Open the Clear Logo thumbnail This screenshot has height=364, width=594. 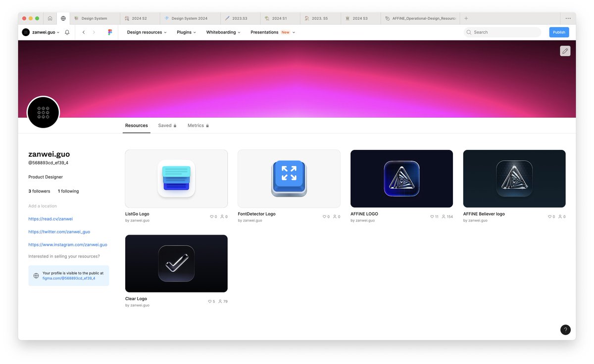176,264
